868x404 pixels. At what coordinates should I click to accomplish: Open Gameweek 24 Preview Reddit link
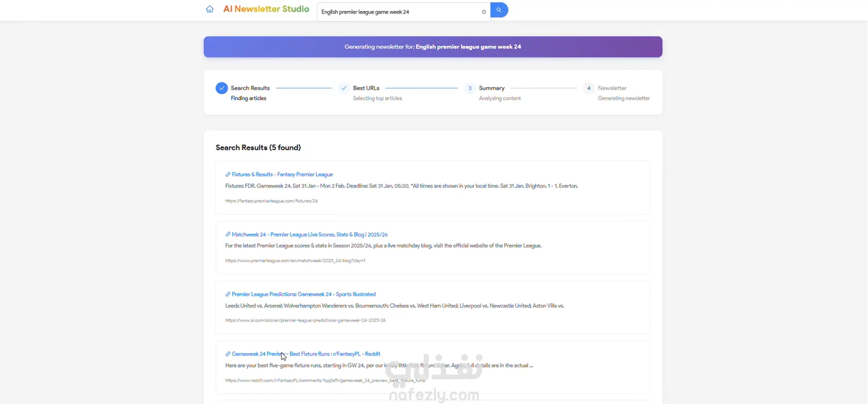pos(306,354)
